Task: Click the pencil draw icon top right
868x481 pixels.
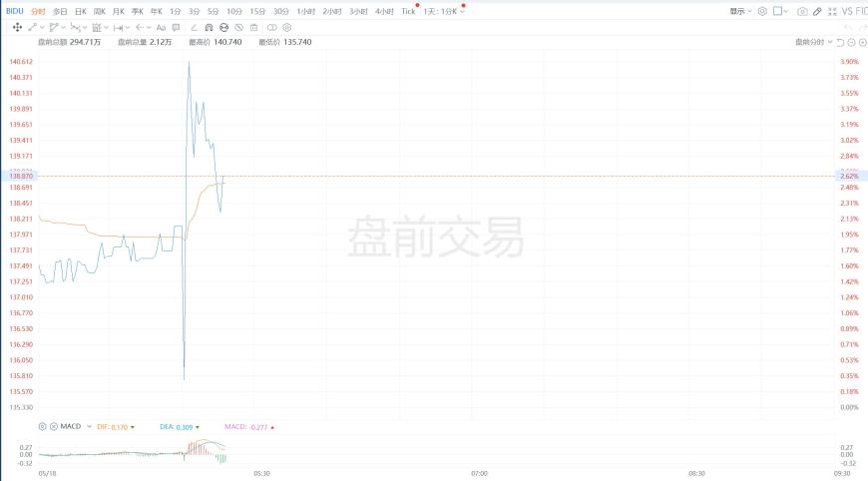Action: [x=817, y=11]
